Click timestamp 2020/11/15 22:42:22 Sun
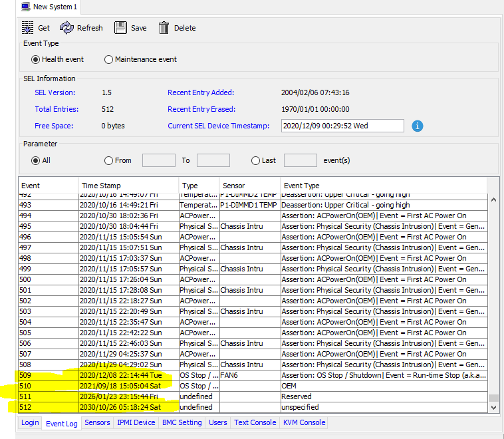The height and width of the screenshot is (439, 504). pos(121,333)
